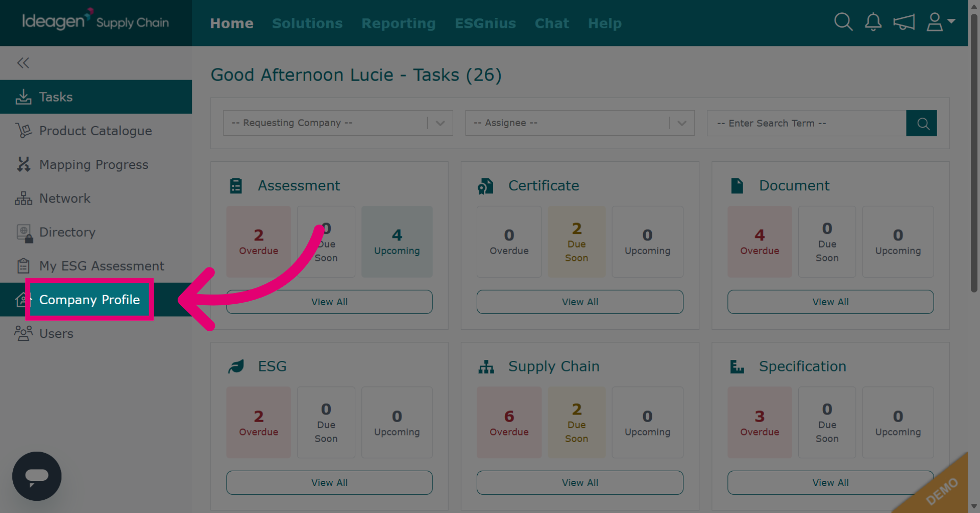Click the Assessment card checklist icon
Image resolution: width=980 pixels, height=513 pixels.
coord(236,186)
